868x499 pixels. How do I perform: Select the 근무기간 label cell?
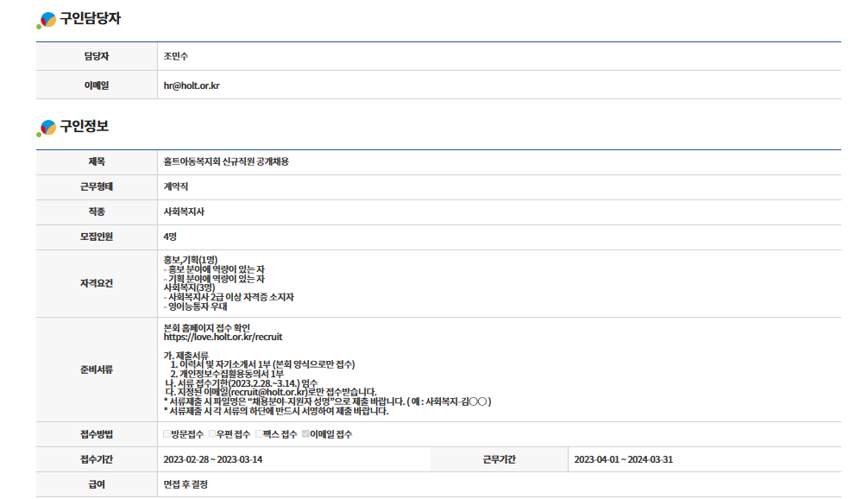[500, 459]
